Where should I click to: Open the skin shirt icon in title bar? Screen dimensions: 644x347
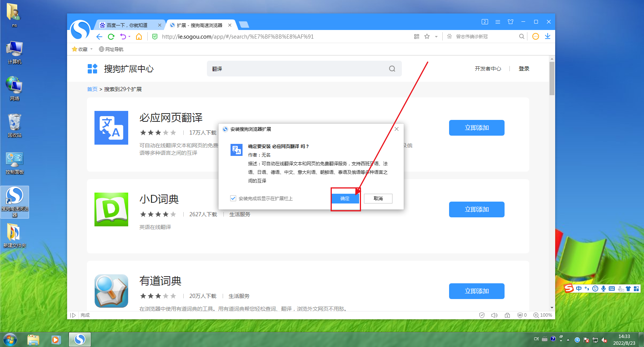click(511, 22)
